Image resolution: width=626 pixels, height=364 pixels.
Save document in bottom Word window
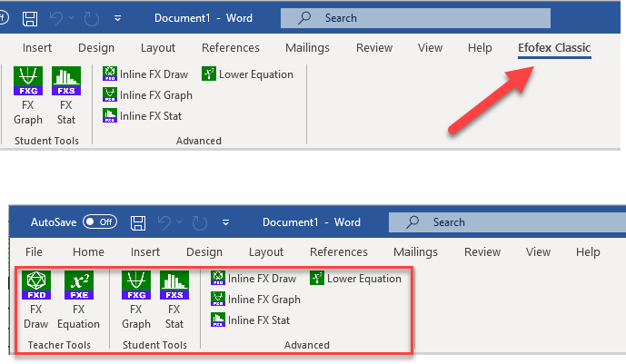click(x=138, y=222)
